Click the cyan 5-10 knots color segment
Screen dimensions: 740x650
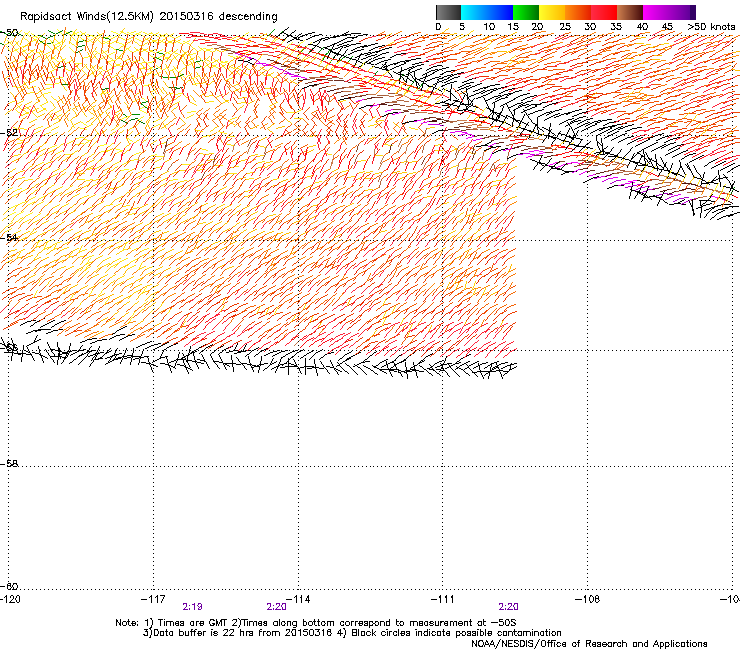[474, 12]
